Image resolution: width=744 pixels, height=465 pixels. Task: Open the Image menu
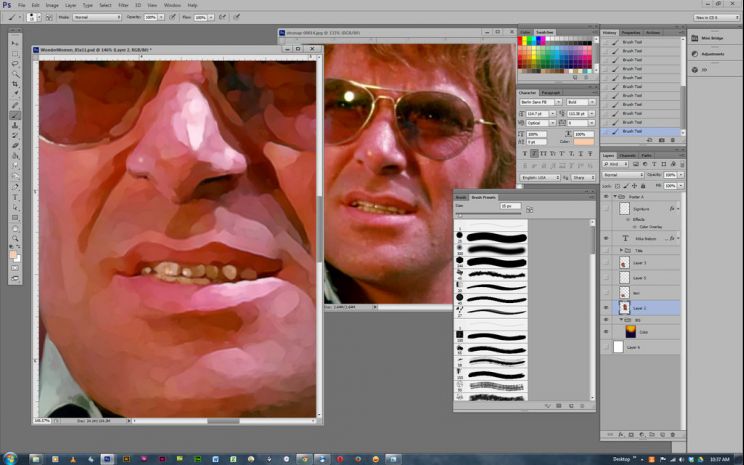coord(52,5)
